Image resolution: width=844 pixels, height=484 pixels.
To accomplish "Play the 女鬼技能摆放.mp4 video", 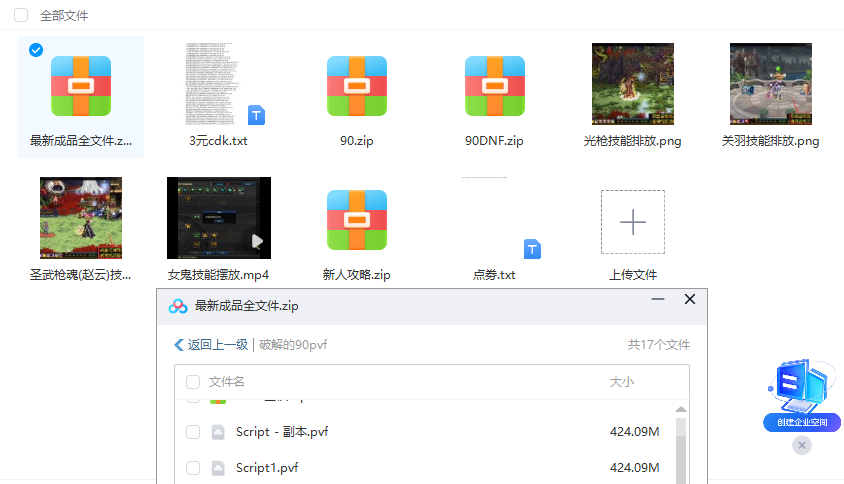I will click(x=218, y=218).
